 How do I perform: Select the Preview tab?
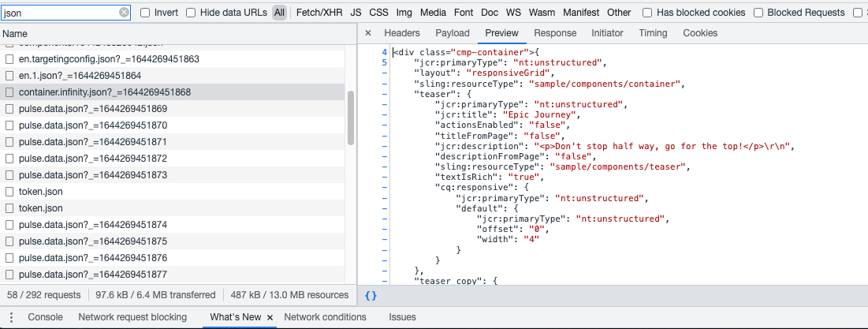[501, 33]
